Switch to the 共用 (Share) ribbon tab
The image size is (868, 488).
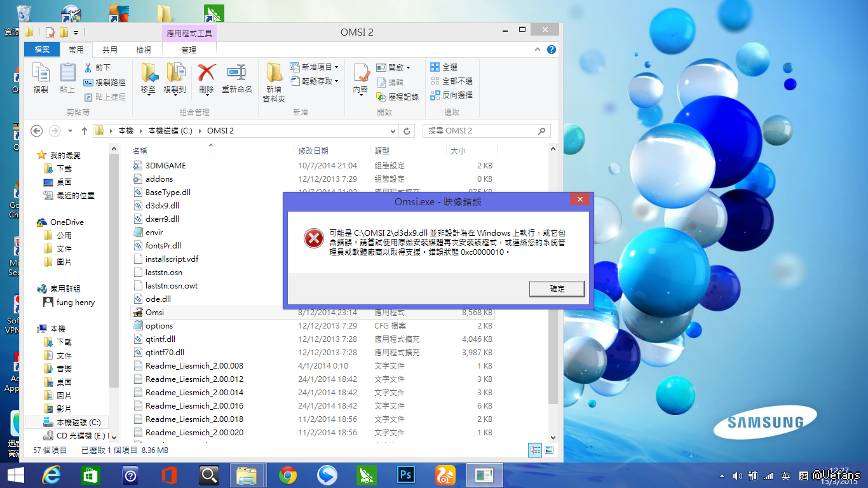click(x=110, y=50)
